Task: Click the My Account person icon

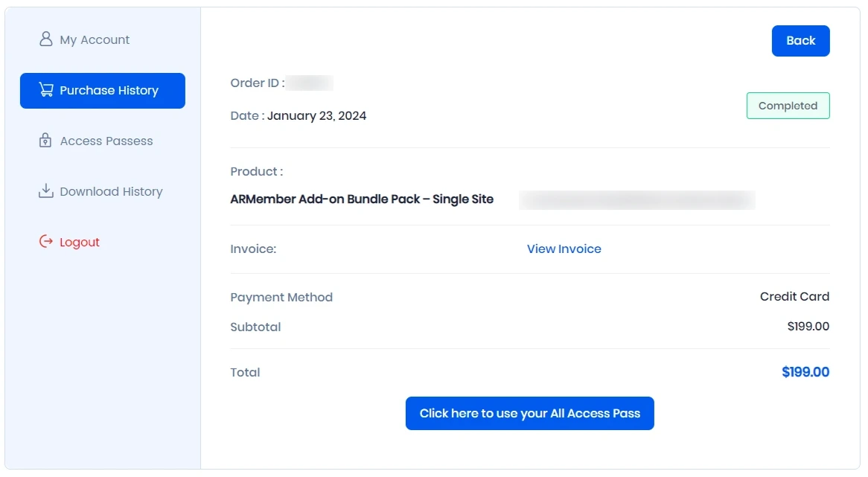Action: [46, 39]
